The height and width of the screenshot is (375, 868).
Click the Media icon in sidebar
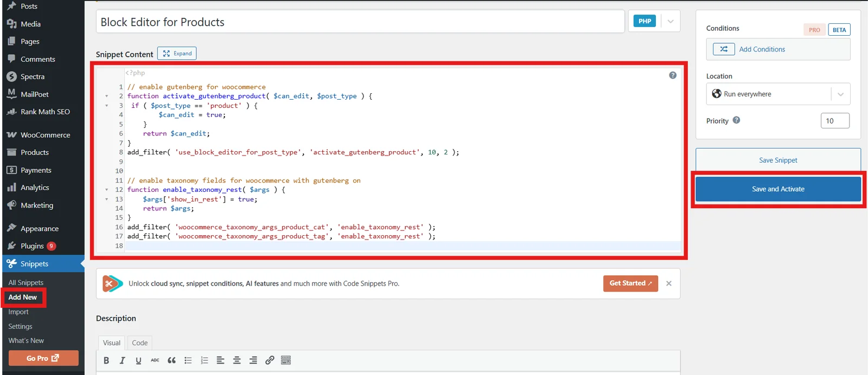pos(11,24)
